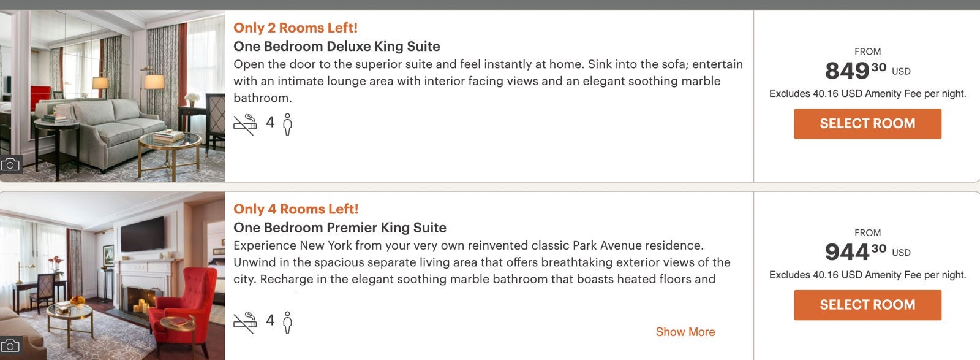Open the One Bedroom Deluxe King Suite title

(336, 47)
